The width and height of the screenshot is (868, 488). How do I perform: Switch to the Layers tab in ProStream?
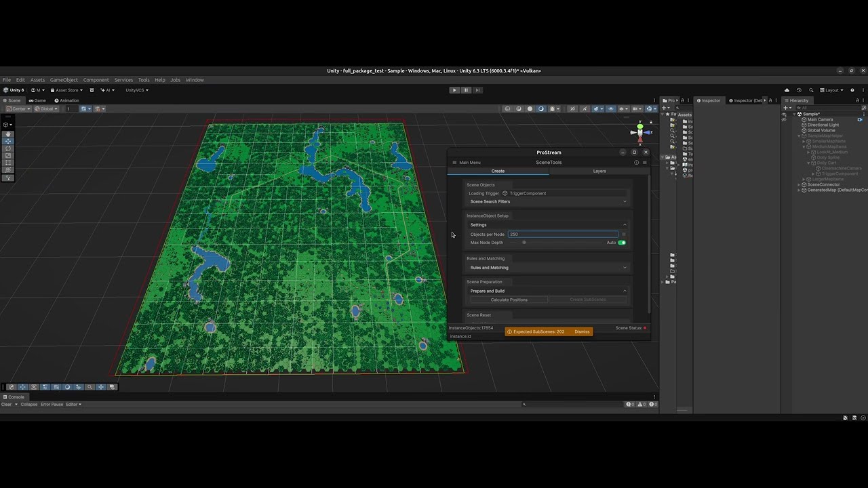599,171
